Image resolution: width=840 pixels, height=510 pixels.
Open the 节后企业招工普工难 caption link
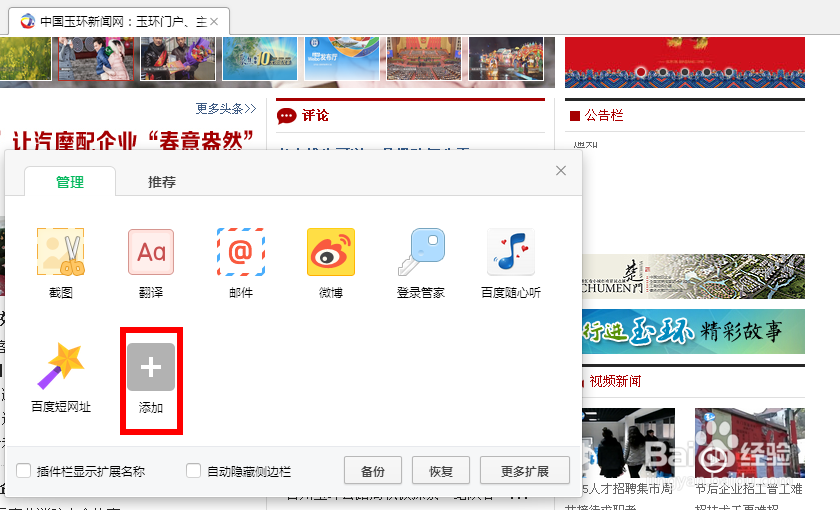click(749, 489)
